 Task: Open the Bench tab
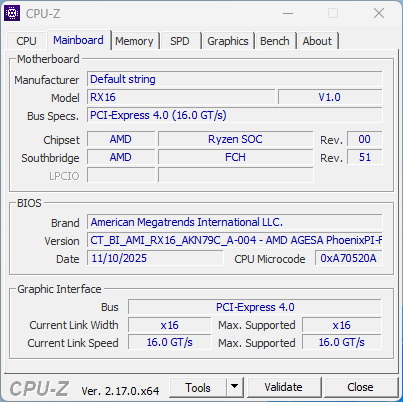click(x=275, y=41)
